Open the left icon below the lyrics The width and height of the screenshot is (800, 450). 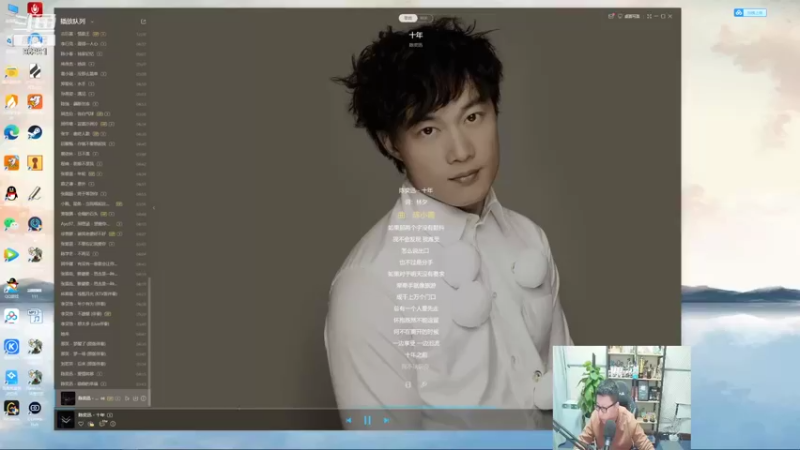[408, 385]
